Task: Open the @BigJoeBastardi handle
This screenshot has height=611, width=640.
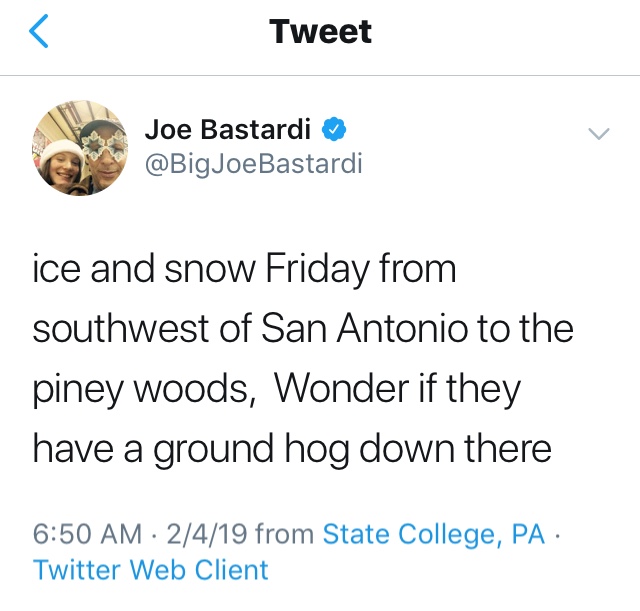Action: tap(253, 163)
